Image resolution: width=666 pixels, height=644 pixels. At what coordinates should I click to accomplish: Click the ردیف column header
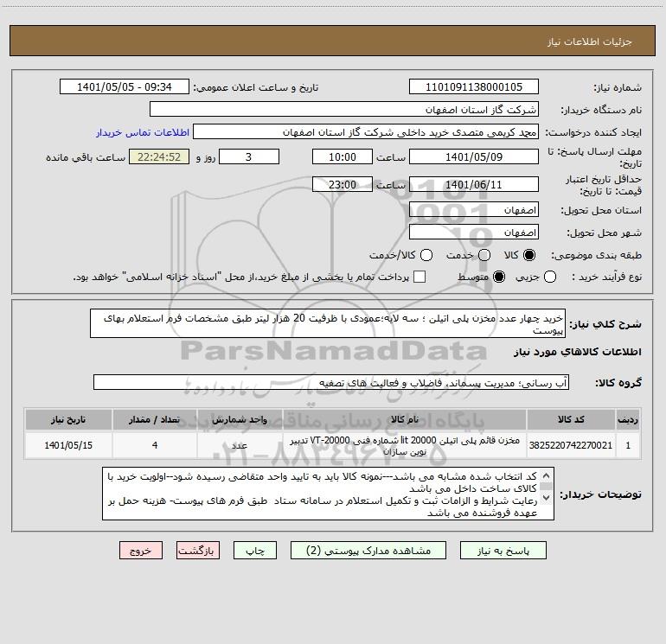(628, 419)
